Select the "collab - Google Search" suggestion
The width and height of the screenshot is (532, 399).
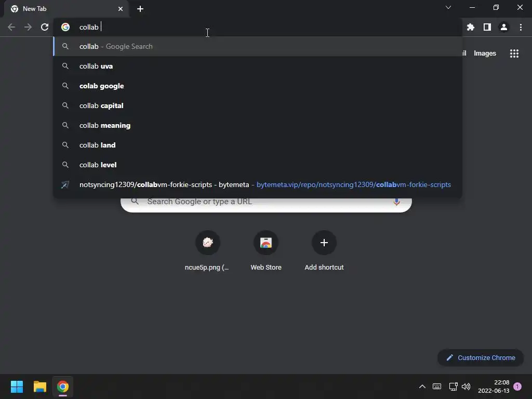[x=258, y=46]
